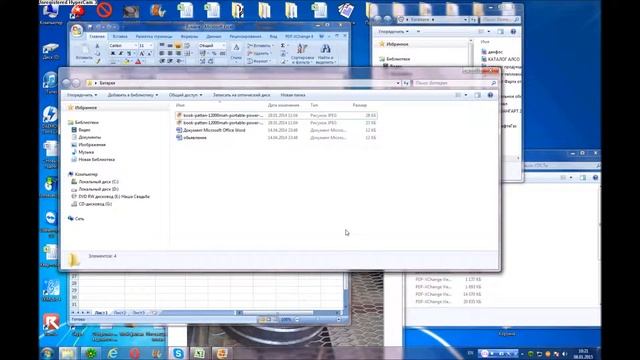This screenshot has height=360, width=640.
Task: Select the red prohibition-sign desktop icon
Action: (104, 10)
